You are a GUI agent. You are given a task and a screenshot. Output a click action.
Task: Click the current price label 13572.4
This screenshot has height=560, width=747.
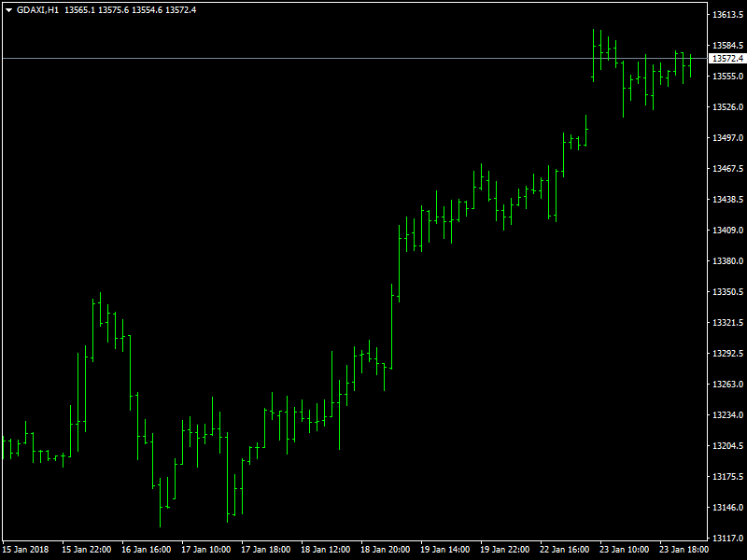727,59
